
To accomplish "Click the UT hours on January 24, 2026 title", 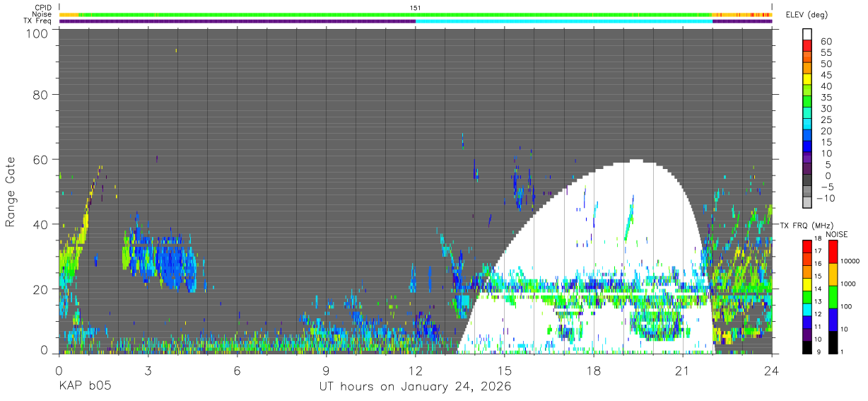I will [x=415, y=388].
